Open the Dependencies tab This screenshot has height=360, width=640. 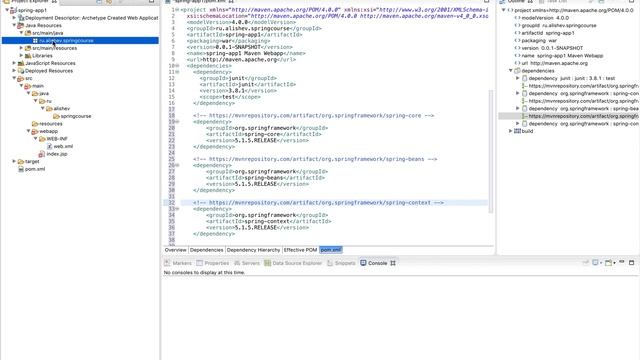point(207,250)
